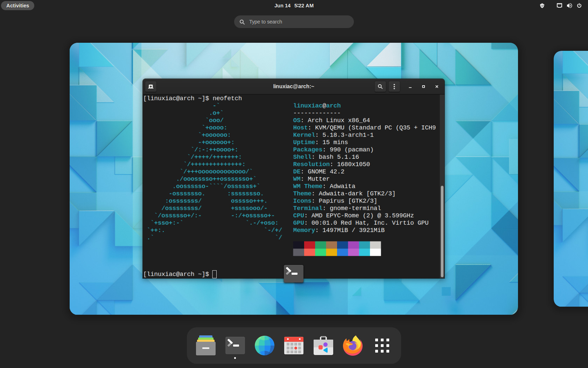This screenshot has height=368, width=588.
Task: Click the terminal cursor at bottom prompt
Action: click(215, 274)
